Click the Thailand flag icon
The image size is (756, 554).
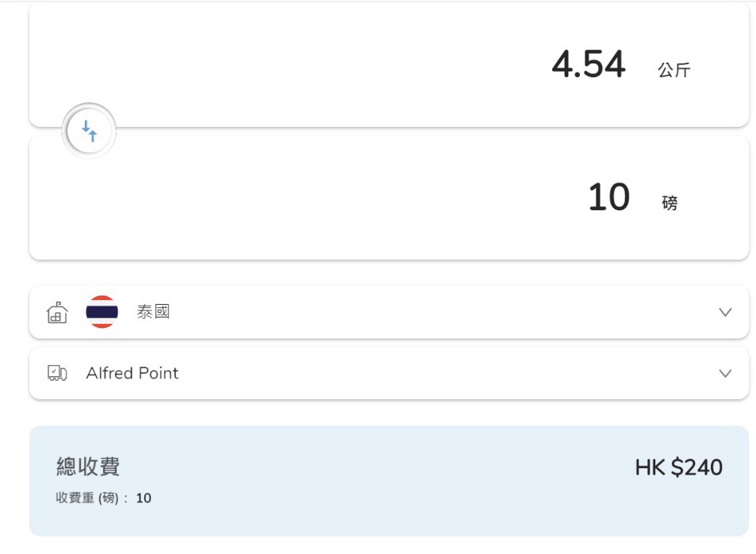point(102,312)
